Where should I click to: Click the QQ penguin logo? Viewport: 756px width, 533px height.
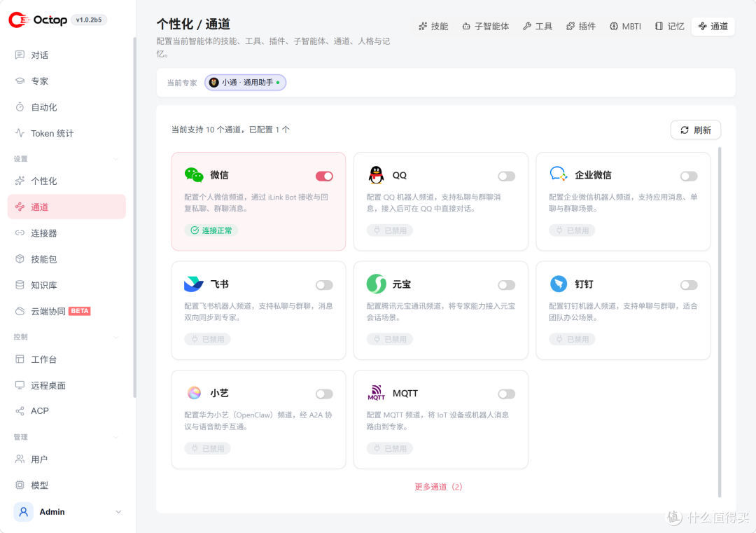click(x=376, y=175)
